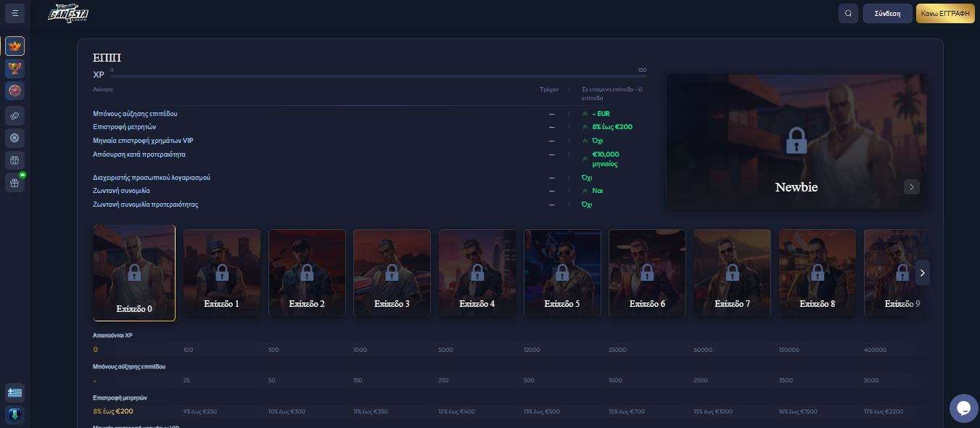This screenshot has width=980, height=428.
Task: Select the Επίπεδο 8 level card
Action: 818,273
